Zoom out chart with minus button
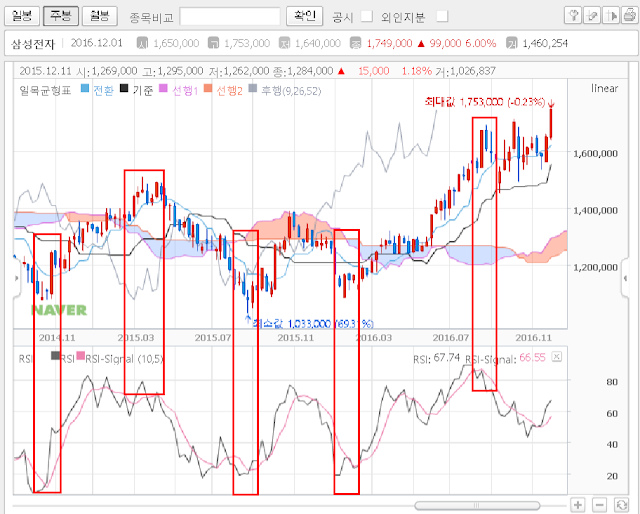This screenshot has width=640, height=514. pyautogui.click(x=599, y=505)
